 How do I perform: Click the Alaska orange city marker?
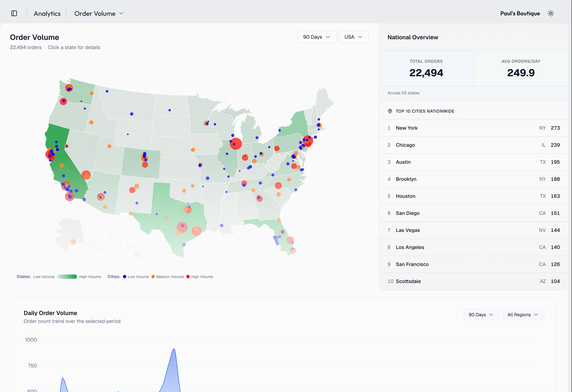tap(74, 242)
